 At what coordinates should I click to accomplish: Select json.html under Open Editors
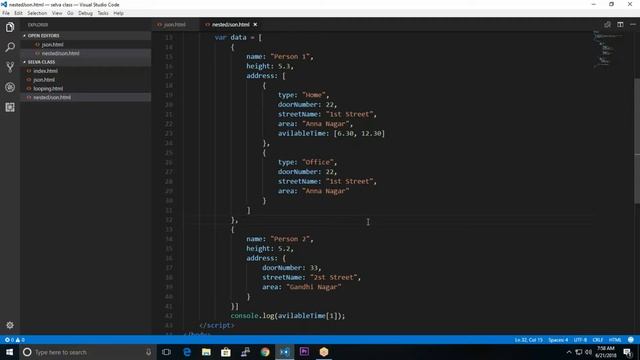86,44
